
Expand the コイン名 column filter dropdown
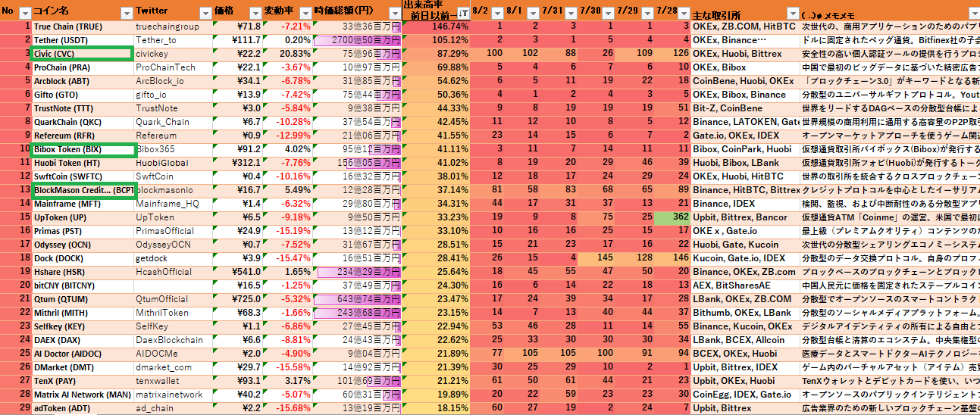(x=127, y=13)
